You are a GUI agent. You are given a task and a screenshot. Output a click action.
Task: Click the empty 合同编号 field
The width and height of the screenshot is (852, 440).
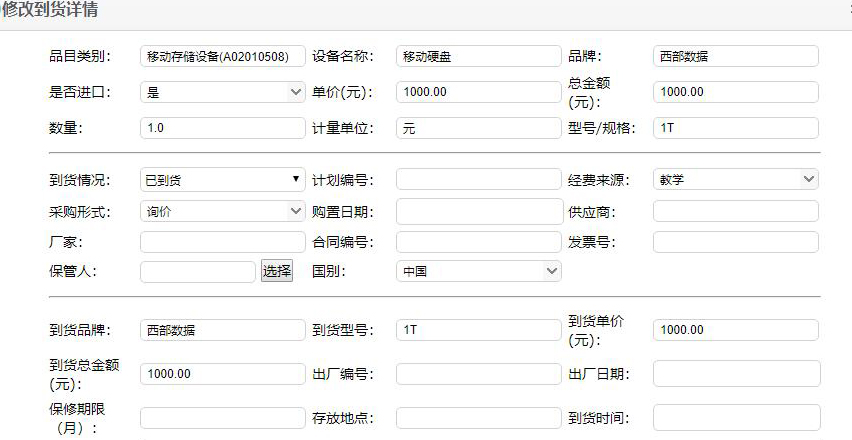pos(479,242)
